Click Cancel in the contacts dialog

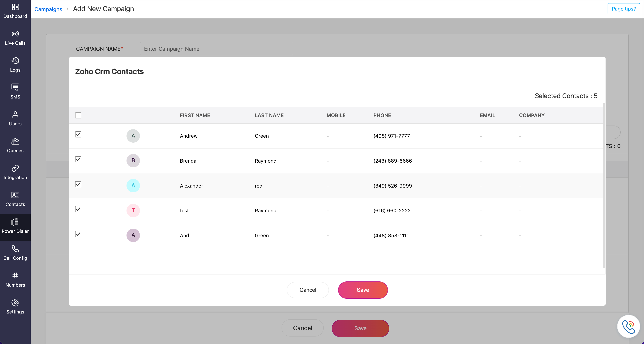pyautogui.click(x=307, y=290)
